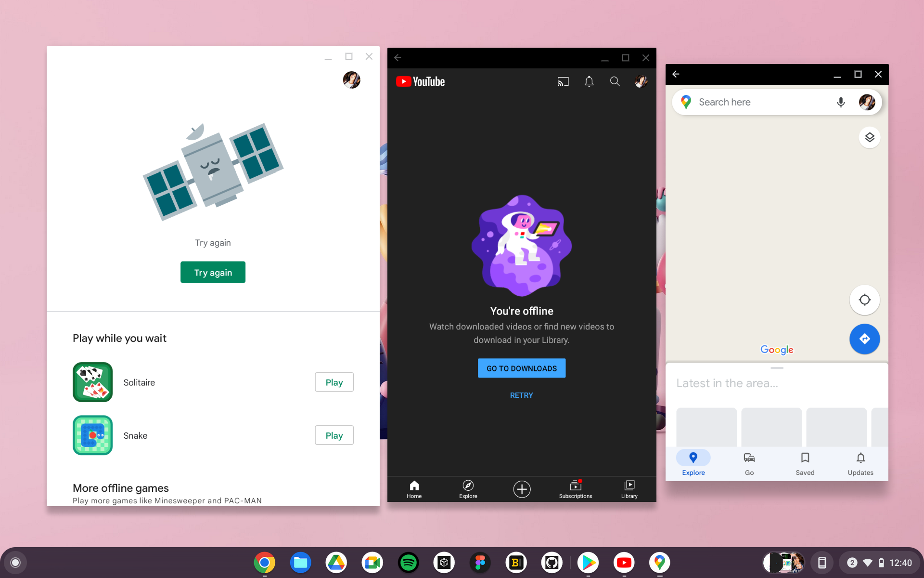Click Play button for Snake game

pos(334,435)
